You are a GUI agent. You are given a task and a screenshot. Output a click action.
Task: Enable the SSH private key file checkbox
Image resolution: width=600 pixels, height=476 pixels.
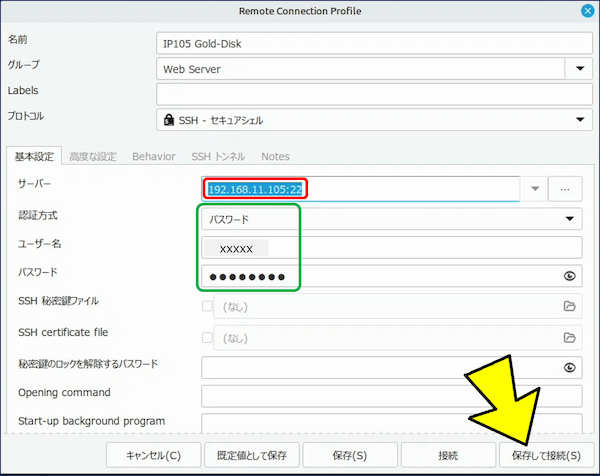click(x=207, y=306)
